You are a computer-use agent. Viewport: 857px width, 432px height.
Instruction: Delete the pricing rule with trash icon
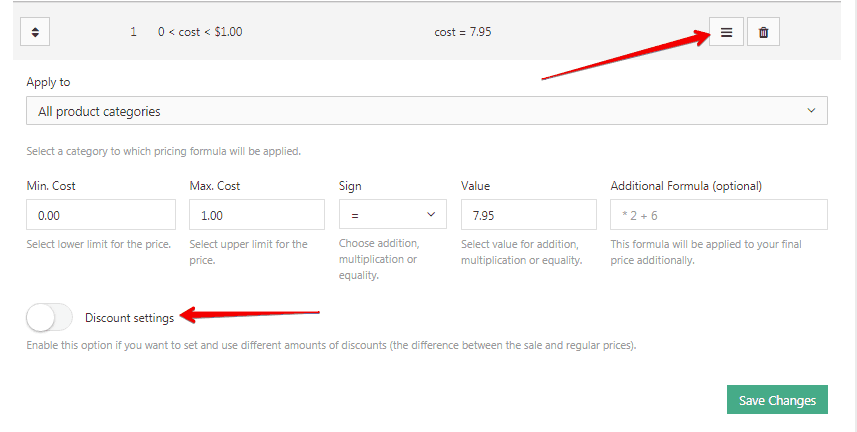click(763, 32)
